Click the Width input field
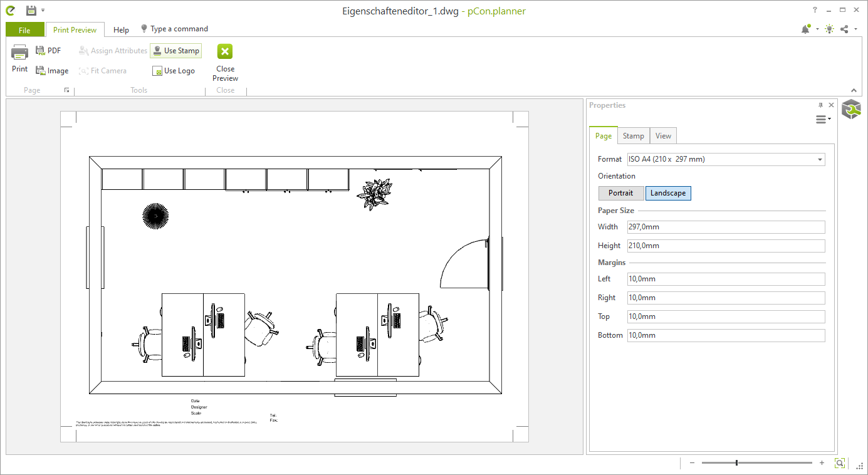The height and width of the screenshot is (475, 868). coord(725,227)
